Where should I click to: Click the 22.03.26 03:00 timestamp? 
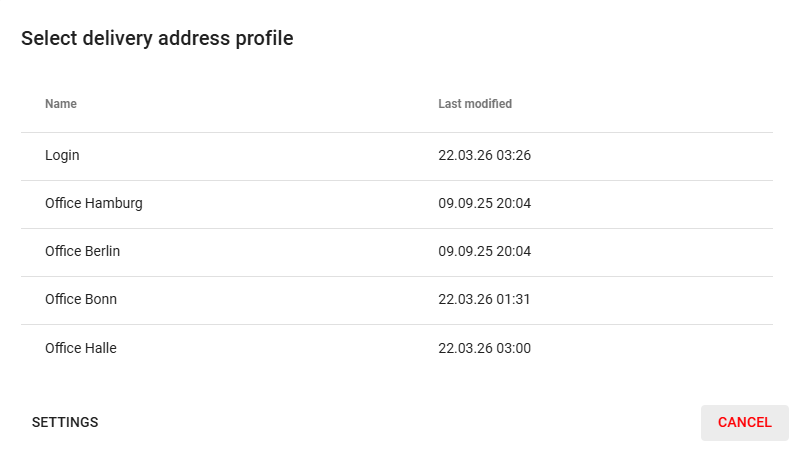coord(484,348)
